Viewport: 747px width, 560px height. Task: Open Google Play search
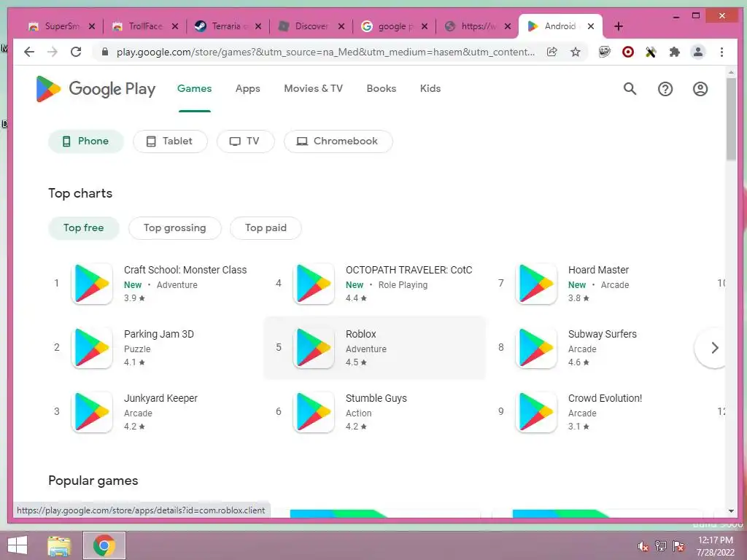pyautogui.click(x=630, y=88)
